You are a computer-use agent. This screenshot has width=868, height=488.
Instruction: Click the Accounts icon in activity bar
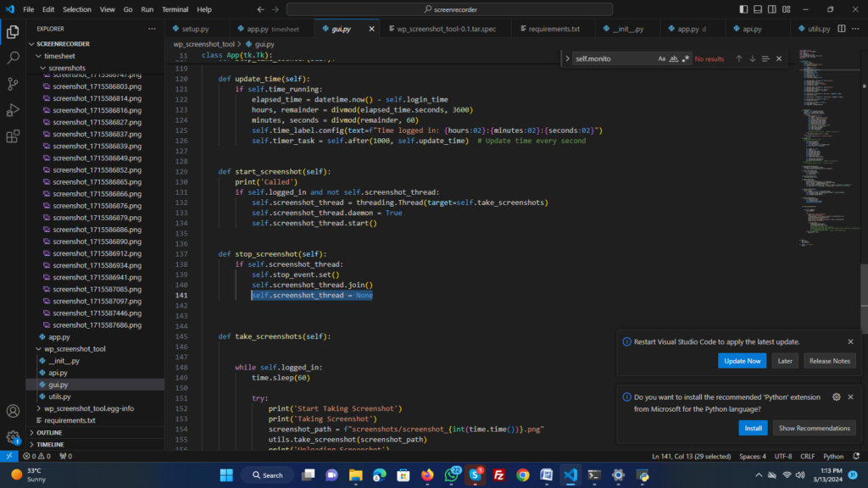coord(14,411)
